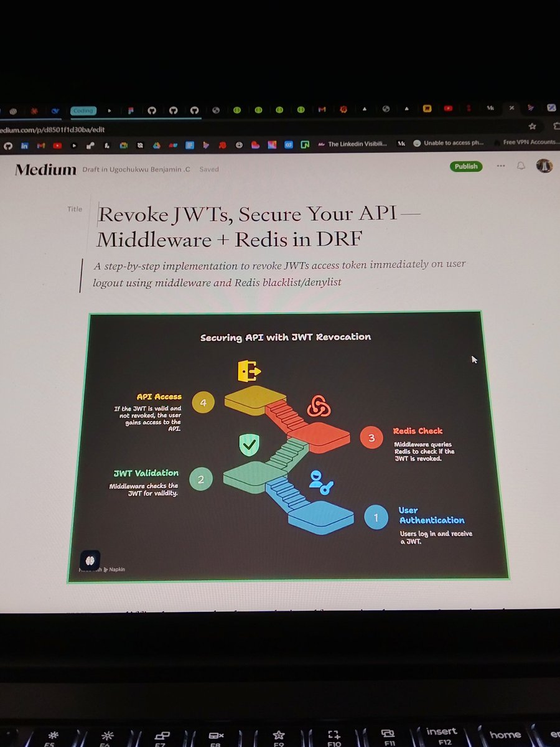The image size is (560, 747).
Task: Bookmark this page with the star icon
Action: [x=532, y=126]
